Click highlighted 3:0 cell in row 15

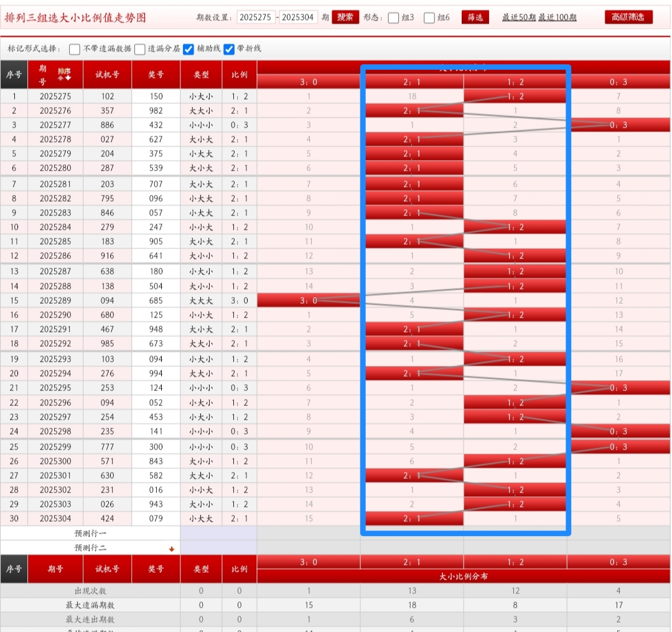pyautogui.click(x=309, y=301)
